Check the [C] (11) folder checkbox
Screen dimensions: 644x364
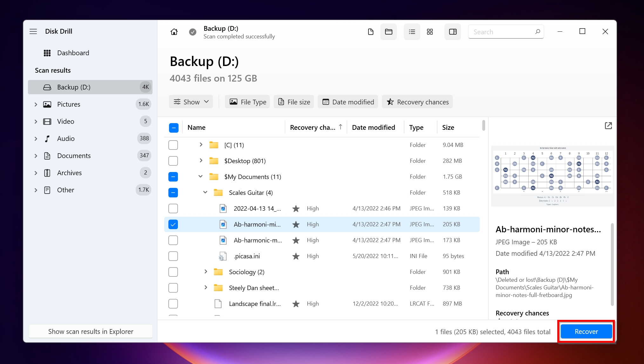(173, 145)
